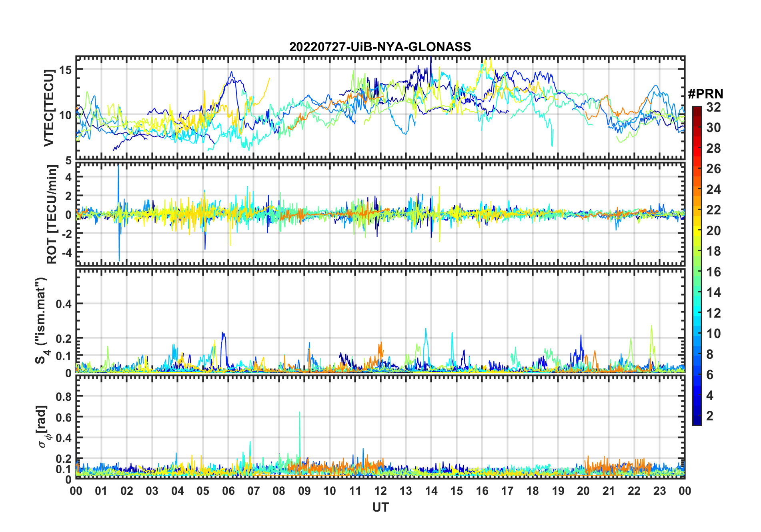Click the dark blue bottom of the PRN colorbar
761x532 pixels.
click(x=697, y=421)
